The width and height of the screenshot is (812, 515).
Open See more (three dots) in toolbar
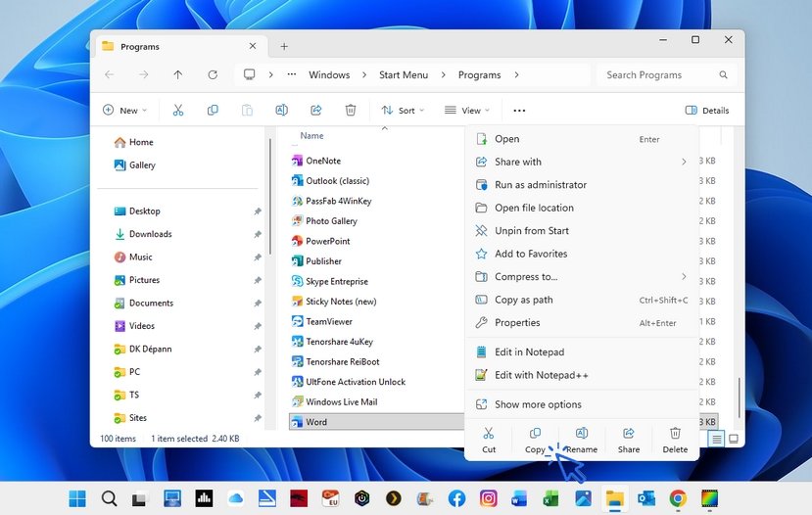point(519,111)
